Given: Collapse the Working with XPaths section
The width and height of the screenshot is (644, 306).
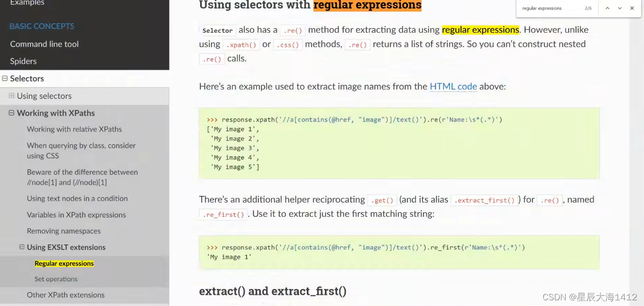Looking at the screenshot, I should pos(11,113).
